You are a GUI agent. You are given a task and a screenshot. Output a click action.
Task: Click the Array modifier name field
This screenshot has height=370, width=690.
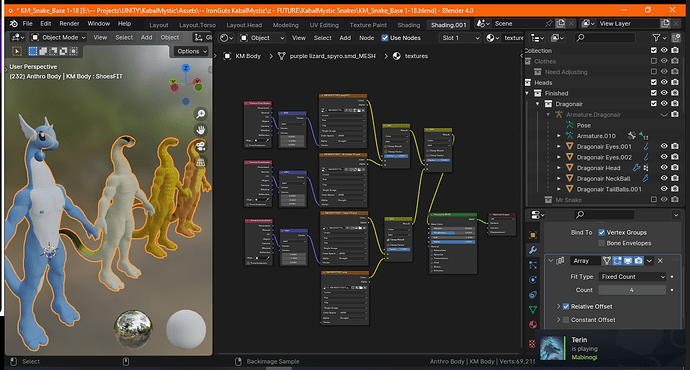585,261
